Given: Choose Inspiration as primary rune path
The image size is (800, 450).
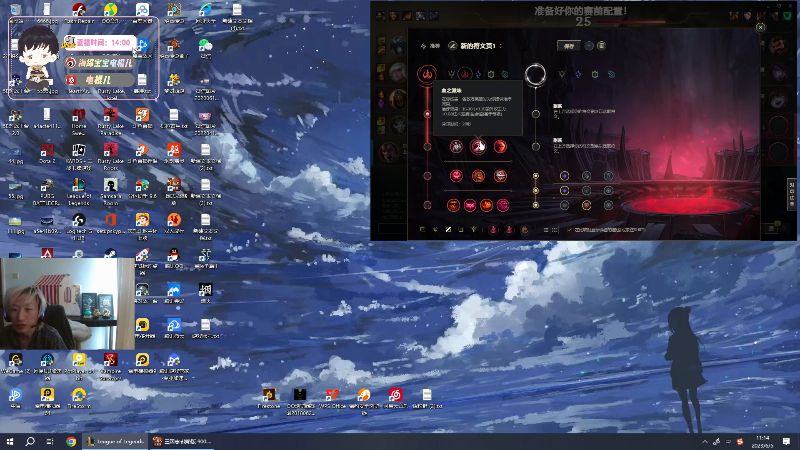Looking at the screenshot, I should click(x=505, y=74).
